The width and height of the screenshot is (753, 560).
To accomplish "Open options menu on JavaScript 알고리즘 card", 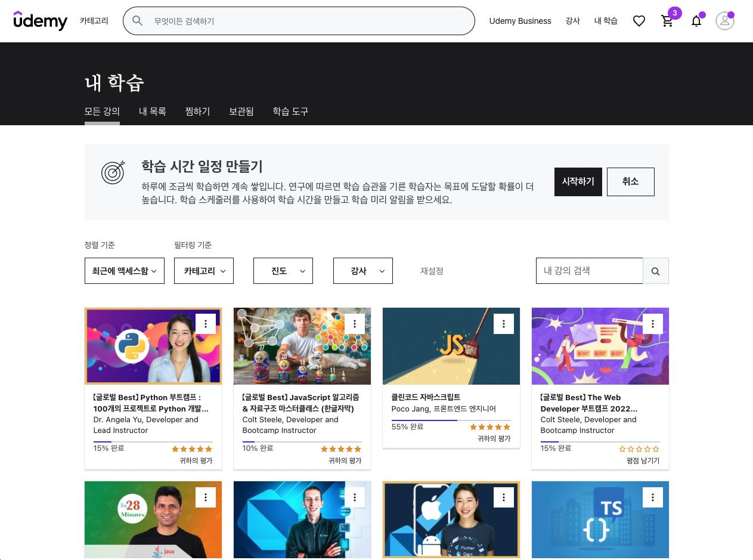I will pyautogui.click(x=355, y=324).
